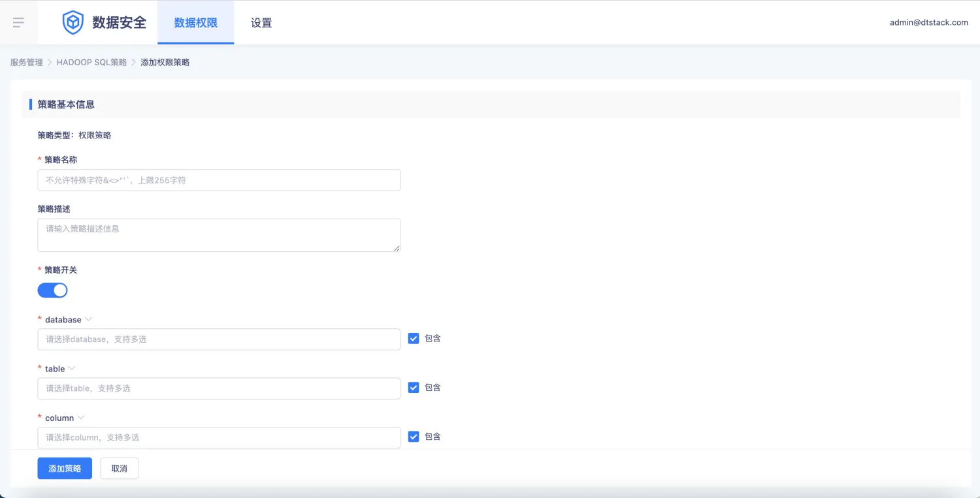
Task: Go to 服务管理 breadcrumb link
Action: 26,63
